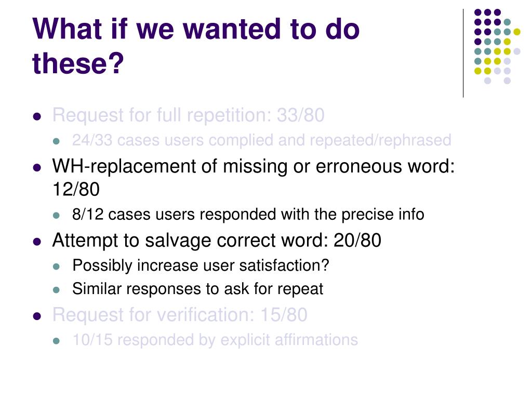Screen dimensions: 532x399
Task: Click 'Possibly increase user satisfaction?' text
Action: (201, 265)
